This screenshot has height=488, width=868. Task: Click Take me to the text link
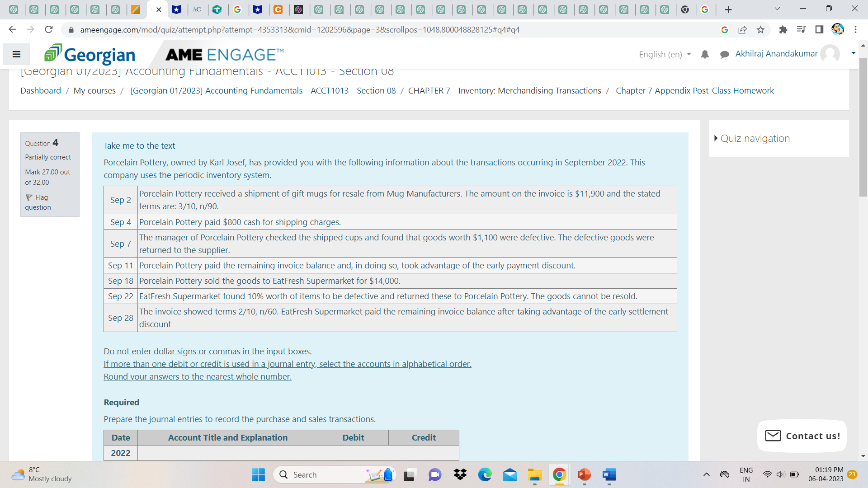point(139,146)
